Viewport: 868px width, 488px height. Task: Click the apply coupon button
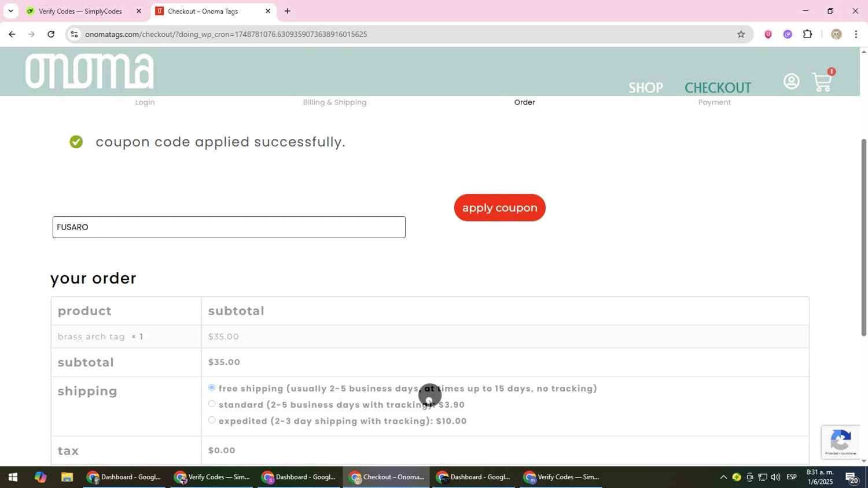pyautogui.click(x=499, y=208)
